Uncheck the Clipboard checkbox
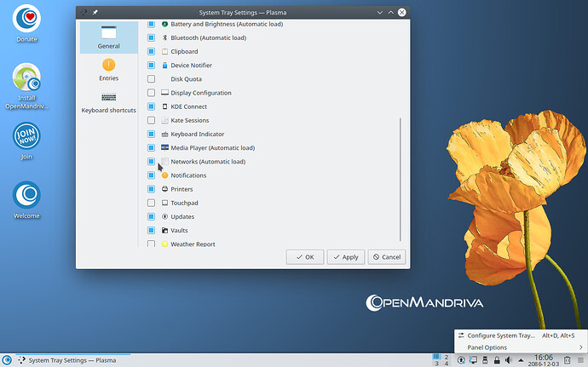Screen dimensions: 588x367 (x=151, y=51)
